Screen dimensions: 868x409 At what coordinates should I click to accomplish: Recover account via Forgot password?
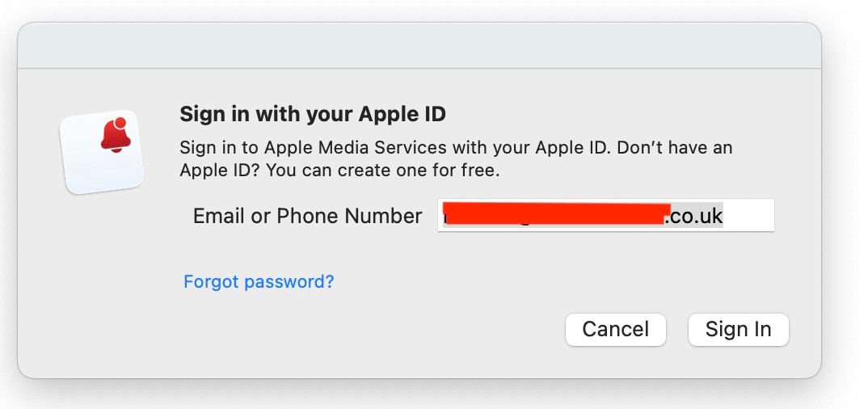[x=259, y=281]
